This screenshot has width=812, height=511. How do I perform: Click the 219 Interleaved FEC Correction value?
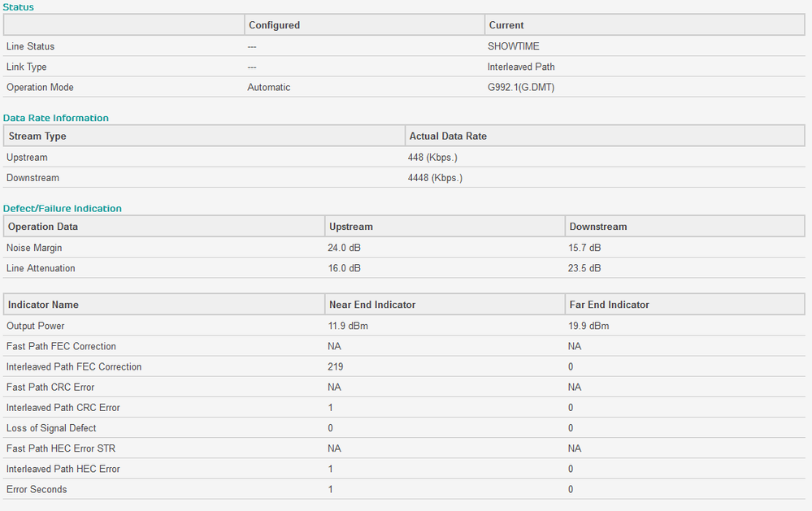click(x=336, y=366)
